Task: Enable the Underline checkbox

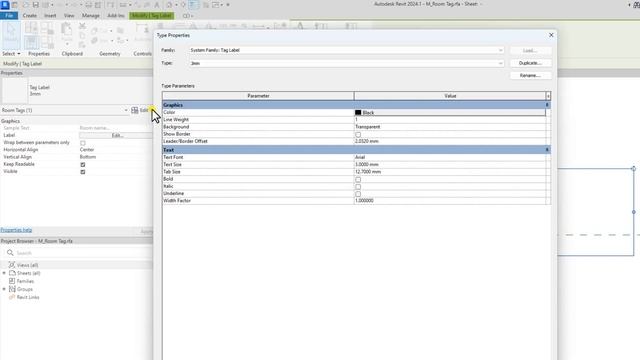Action: pyautogui.click(x=358, y=194)
